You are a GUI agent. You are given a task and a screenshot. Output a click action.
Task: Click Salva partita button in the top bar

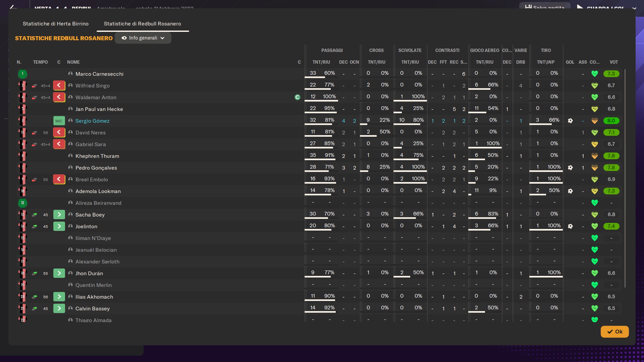[x=545, y=7]
